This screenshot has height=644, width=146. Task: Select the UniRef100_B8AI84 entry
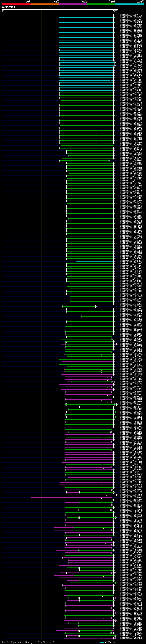(131, 399)
